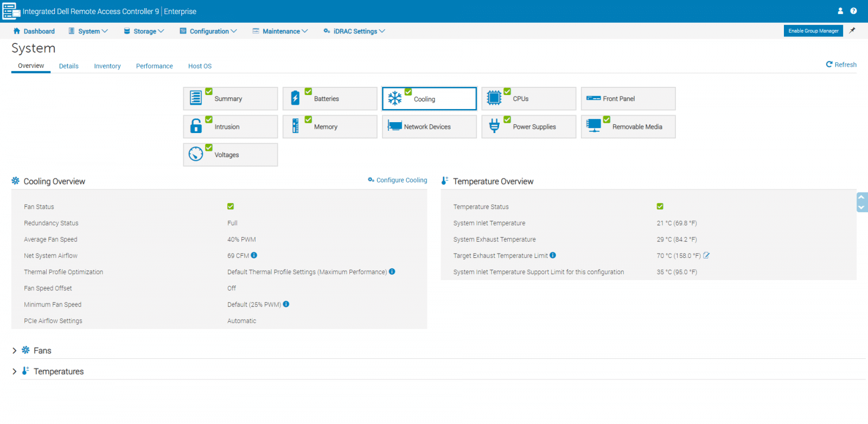The image size is (868, 424).
Task: Click the Intrusion tile padlock icon
Action: [x=196, y=126]
